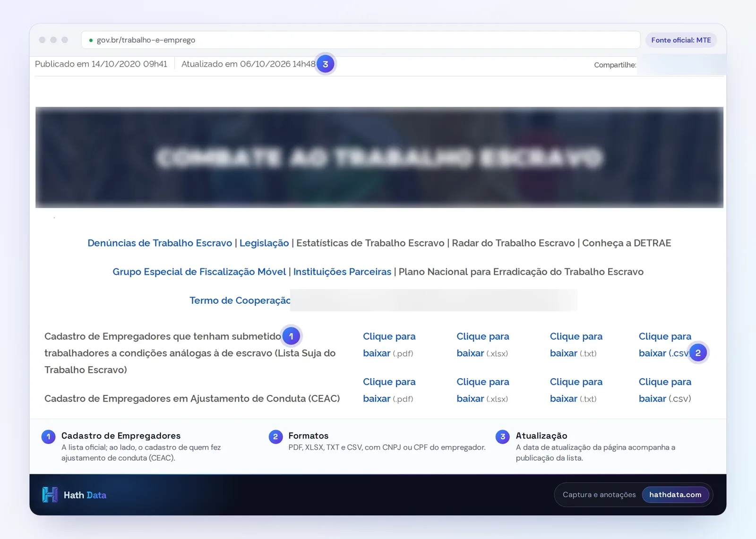Download CEAC cadastro as xlsx
The image size is (756, 539).
482,390
